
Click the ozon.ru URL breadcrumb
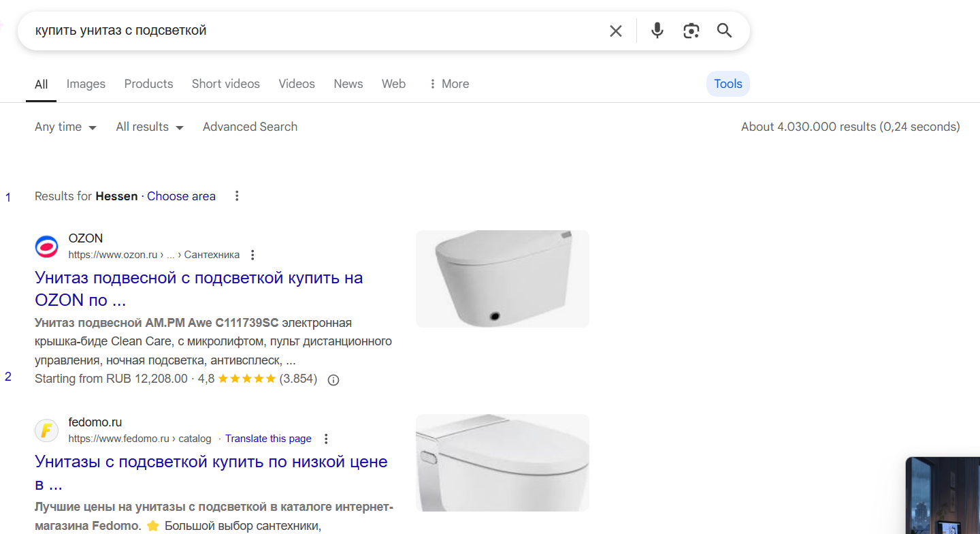154,255
